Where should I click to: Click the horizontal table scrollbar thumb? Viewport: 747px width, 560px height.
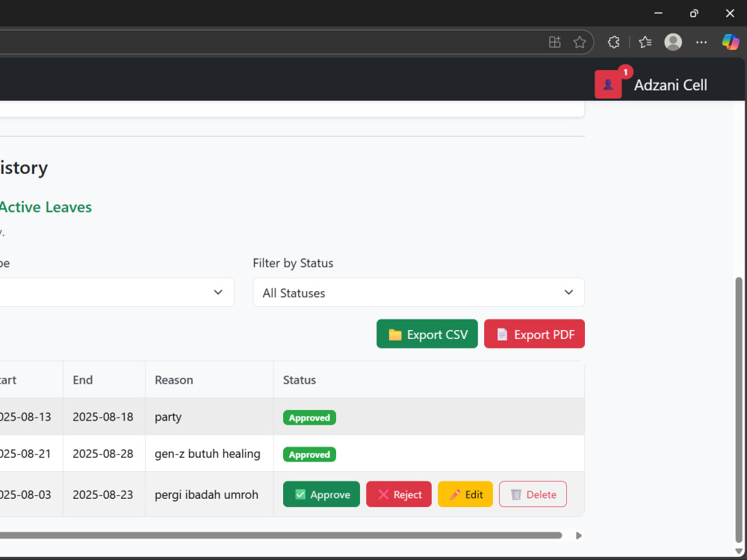click(281, 535)
